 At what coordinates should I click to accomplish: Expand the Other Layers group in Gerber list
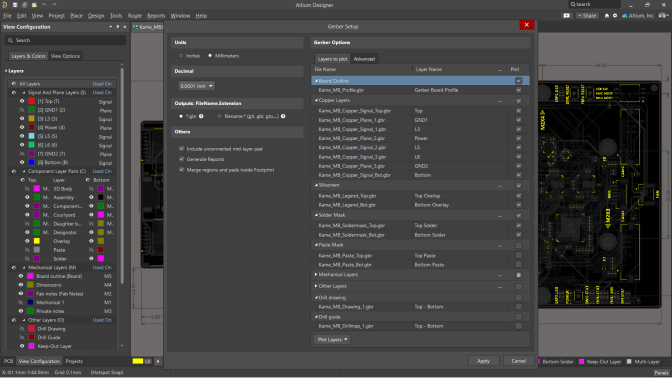point(316,286)
